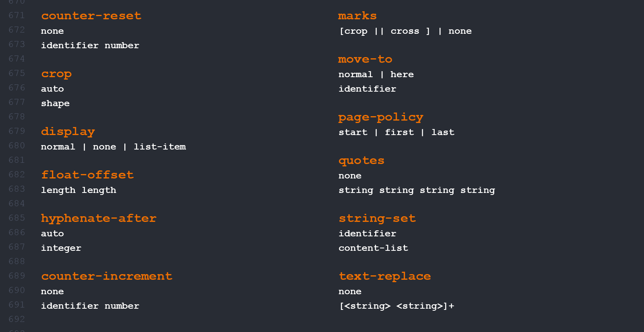Open the display property heading
The height and width of the screenshot is (332, 644).
click(x=68, y=132)
